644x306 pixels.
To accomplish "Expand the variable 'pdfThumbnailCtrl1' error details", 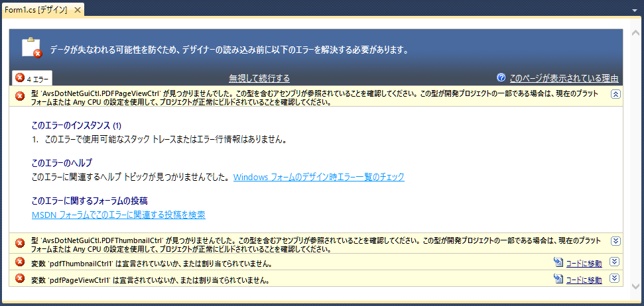I will click(x=615, y=262).
